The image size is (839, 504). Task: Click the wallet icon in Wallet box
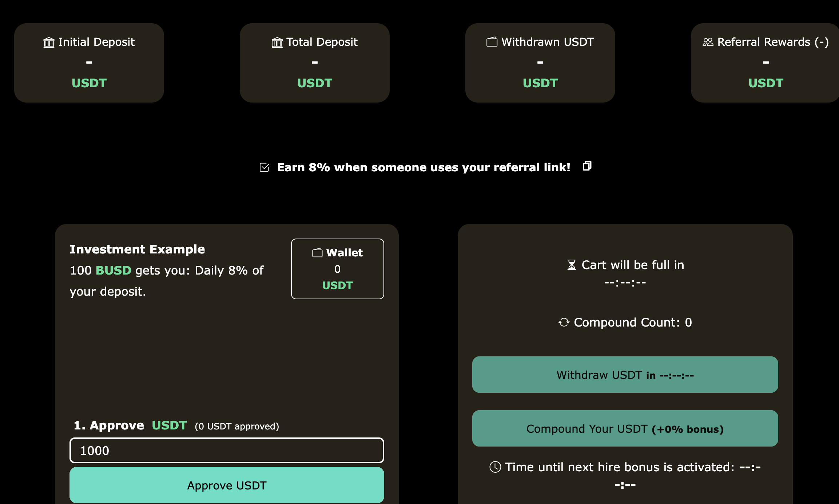coord(317,252)
